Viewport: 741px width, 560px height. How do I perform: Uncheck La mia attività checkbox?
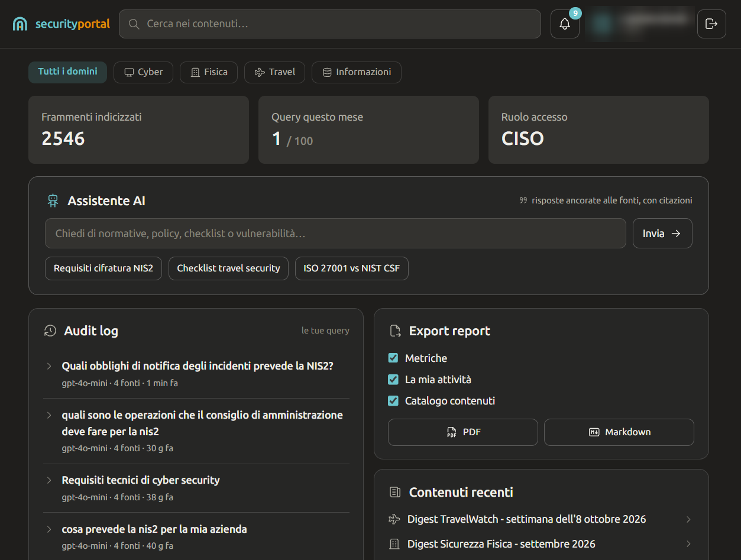[393, 380]
